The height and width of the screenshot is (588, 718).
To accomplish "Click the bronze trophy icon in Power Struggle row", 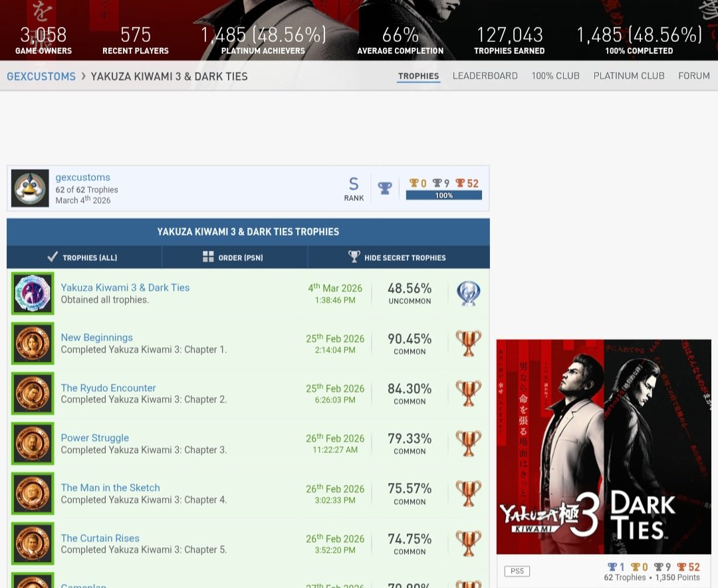I will 469,443.
